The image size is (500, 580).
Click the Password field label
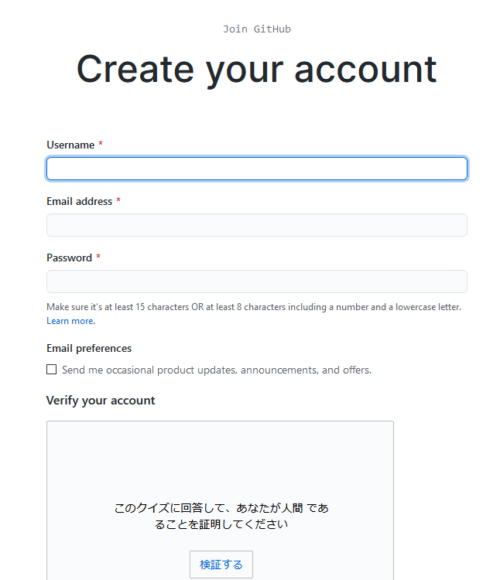[x=69, y=257]
